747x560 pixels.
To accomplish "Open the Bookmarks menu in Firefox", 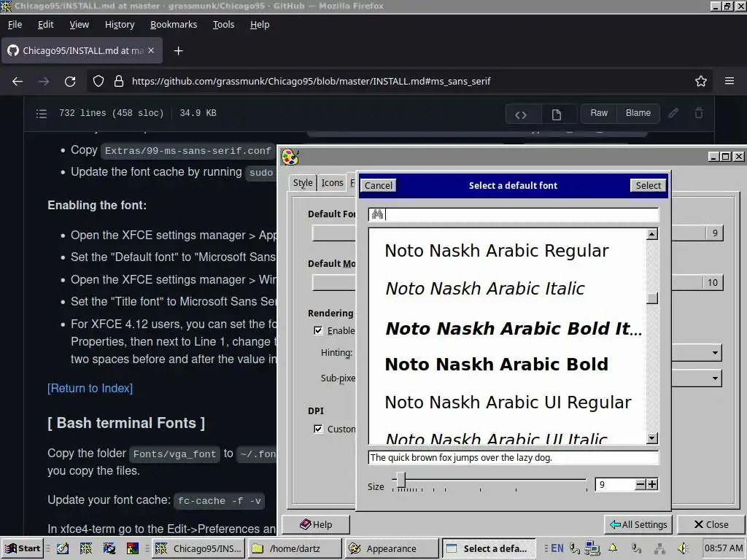I will 174,24.
